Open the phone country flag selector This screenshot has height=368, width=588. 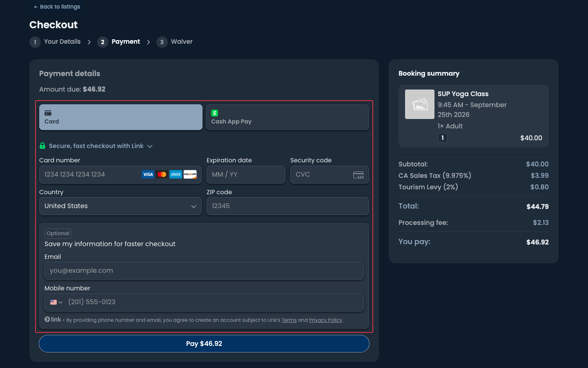pos(56,302)
